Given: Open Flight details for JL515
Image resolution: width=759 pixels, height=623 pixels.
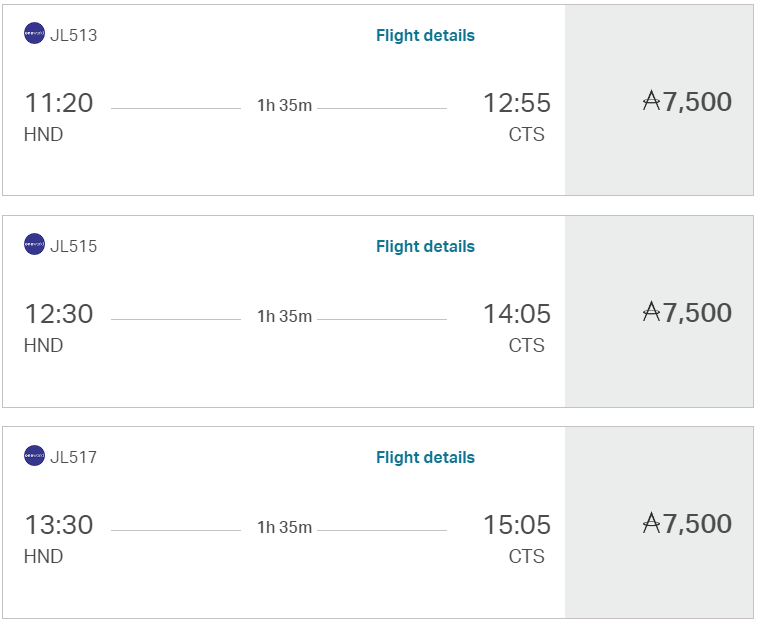Looking at the screenshot, I should (x=425, y=246).
